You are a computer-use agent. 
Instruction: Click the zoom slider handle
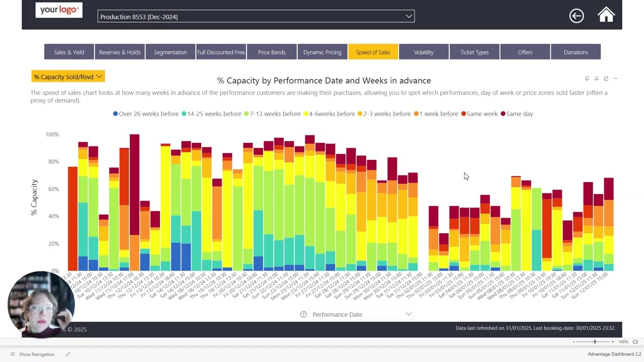tap(594, 342)
